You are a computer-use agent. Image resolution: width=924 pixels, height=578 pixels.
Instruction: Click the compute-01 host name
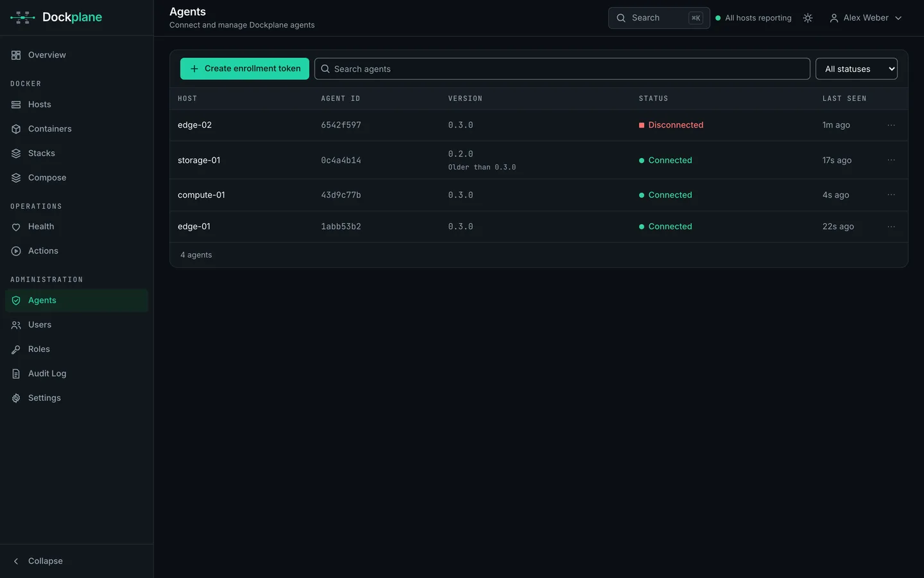click(x=201, y=195)
